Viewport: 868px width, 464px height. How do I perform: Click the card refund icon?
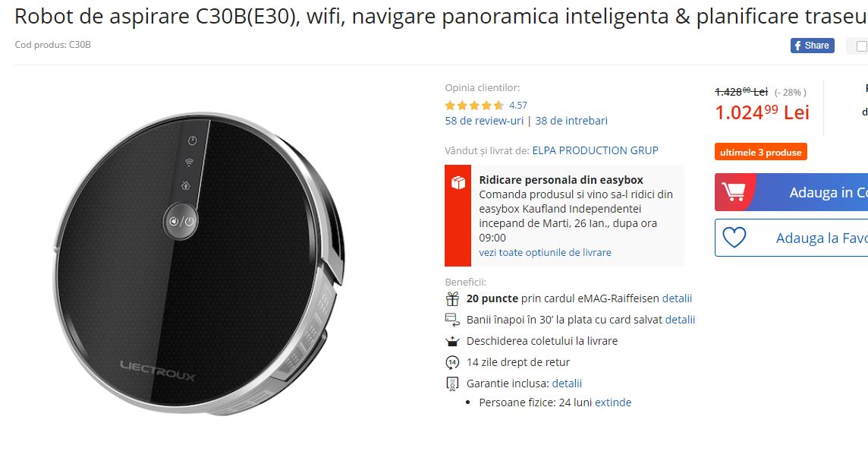452,320
